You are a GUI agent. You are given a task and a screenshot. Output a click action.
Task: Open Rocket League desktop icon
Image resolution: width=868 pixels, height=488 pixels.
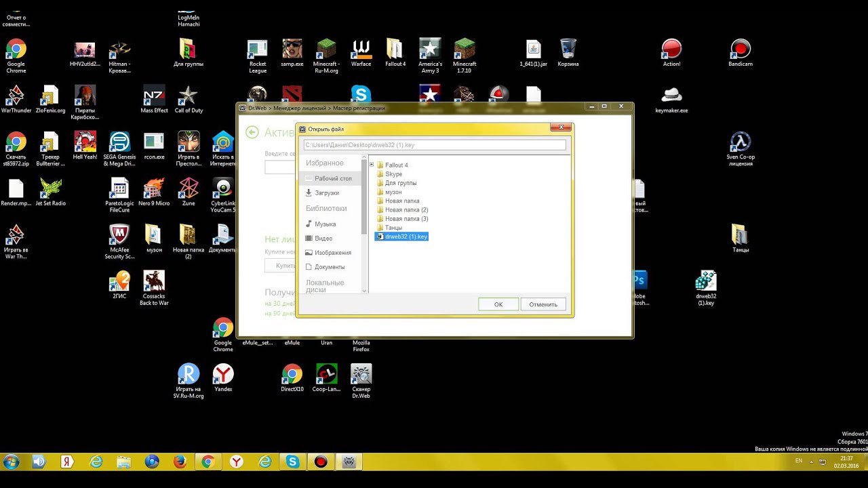(x=258, y=56)
